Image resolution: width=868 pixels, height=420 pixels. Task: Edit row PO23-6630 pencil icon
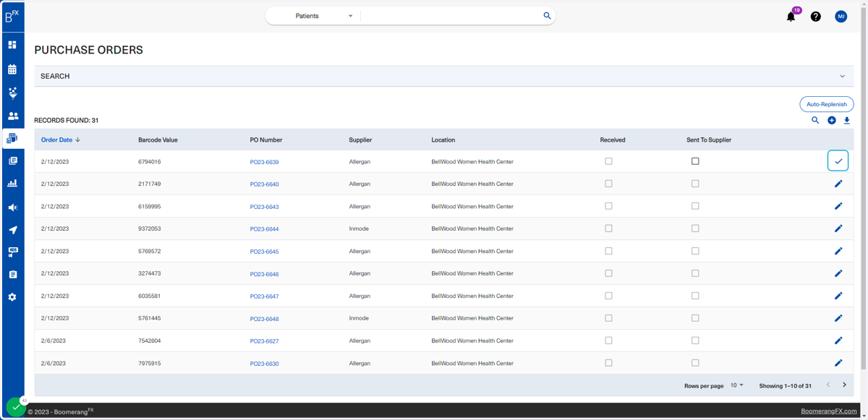pos(838,363)
